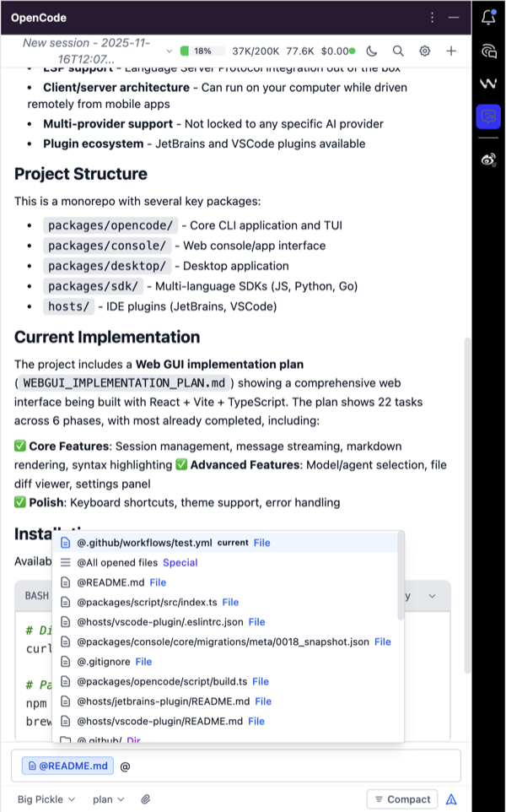Click the packages/console/ code label

[x=107, y=246]
